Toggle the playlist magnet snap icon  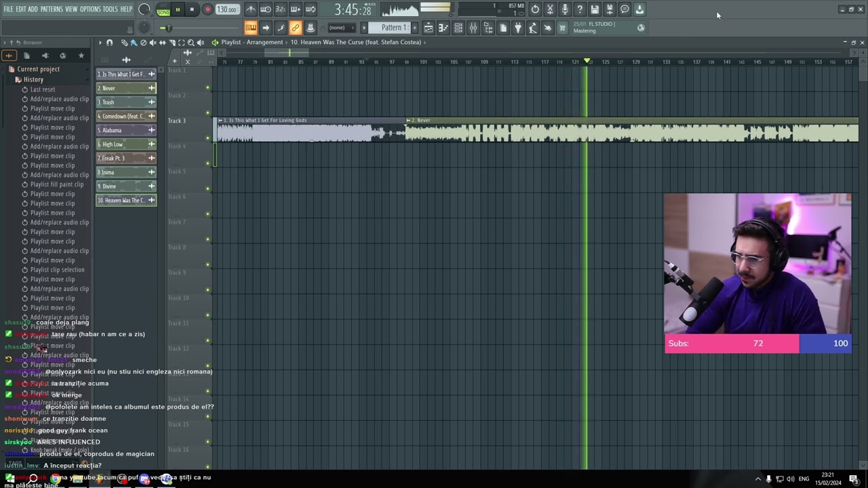click(x=109, y=43)
